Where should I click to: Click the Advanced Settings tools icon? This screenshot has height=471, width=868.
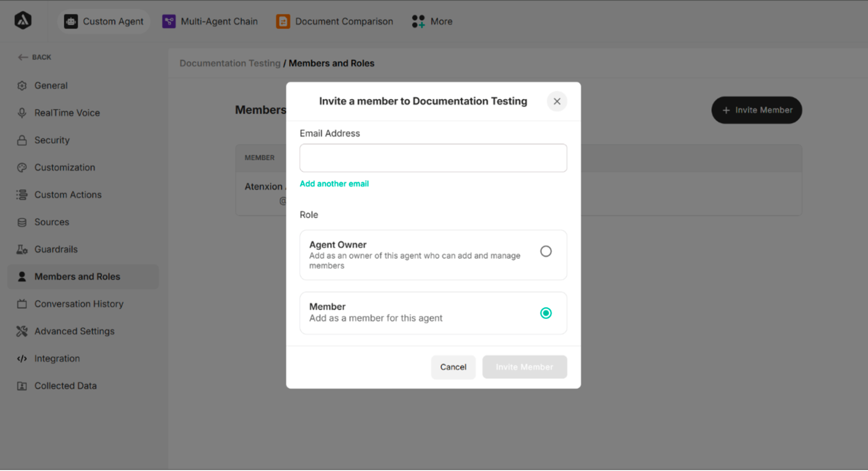tap(22, 331)
